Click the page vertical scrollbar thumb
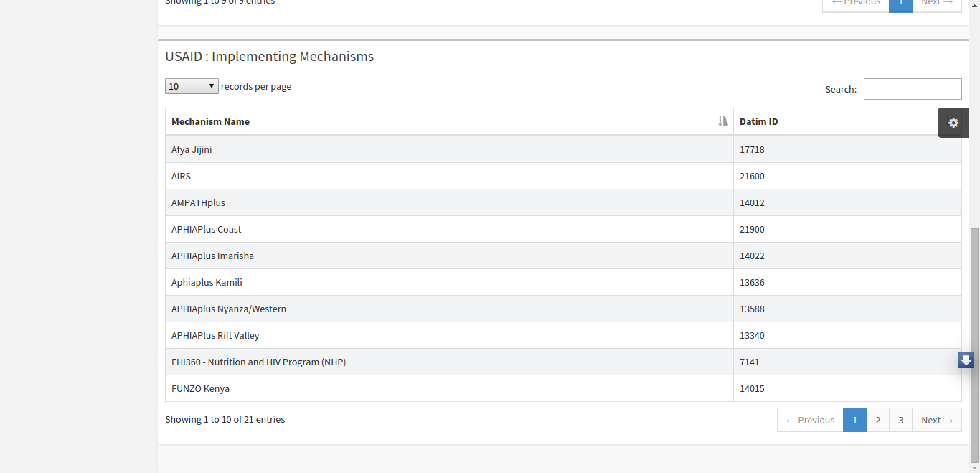 coord(974,345)
